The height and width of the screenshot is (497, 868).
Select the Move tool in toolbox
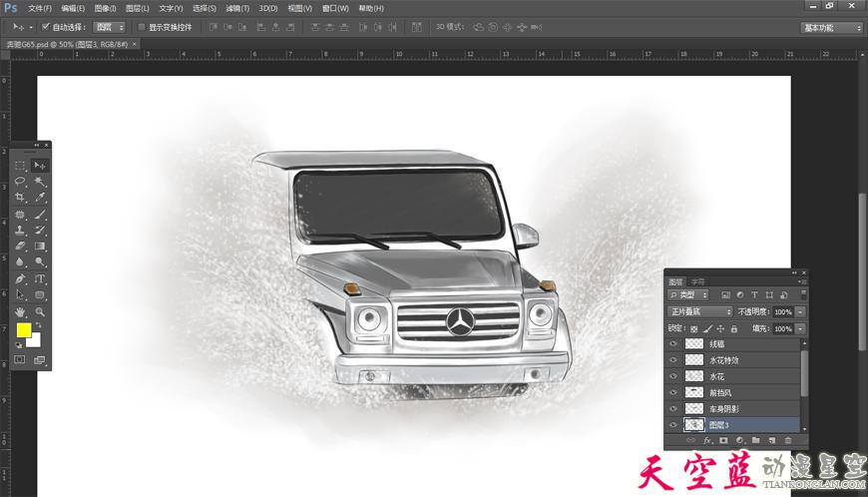click(x=39, y=166)
